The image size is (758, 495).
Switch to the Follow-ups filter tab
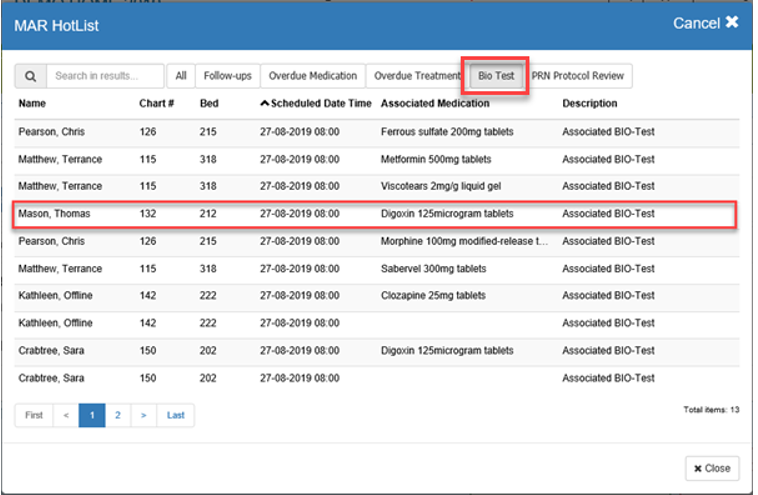[228, 76]
